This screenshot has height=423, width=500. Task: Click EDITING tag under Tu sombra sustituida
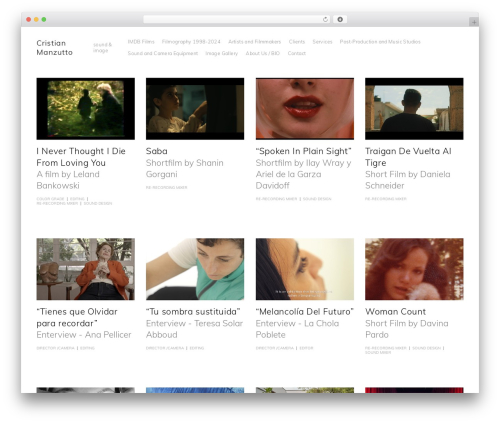(197, 348)
